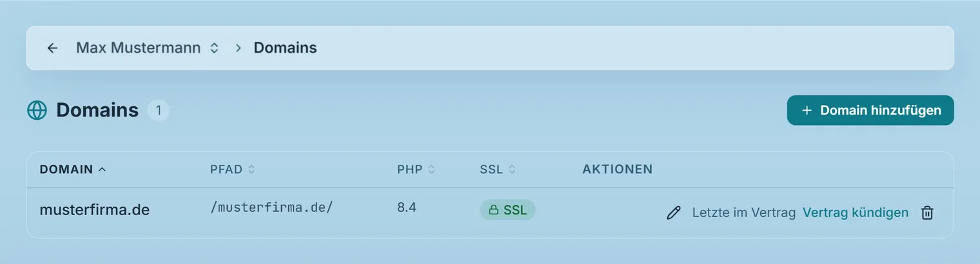Click the globe icon next to Domains heading
This screenshot has width=980, height=264.
[37, 111]
